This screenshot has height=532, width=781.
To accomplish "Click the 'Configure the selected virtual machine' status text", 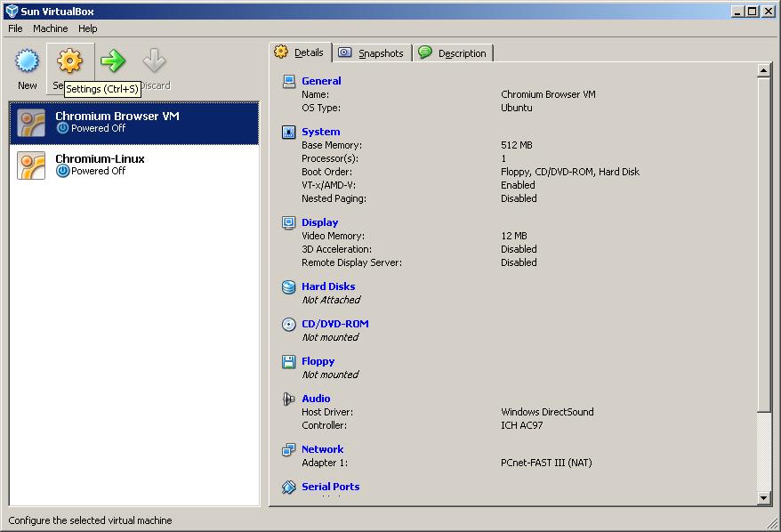I will [x=90, y=520].
